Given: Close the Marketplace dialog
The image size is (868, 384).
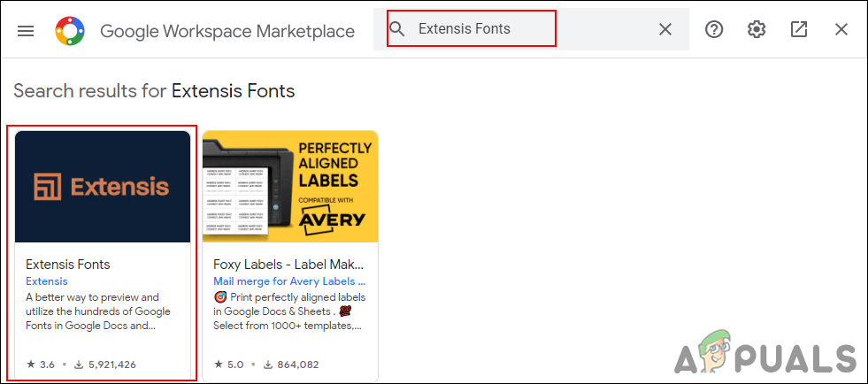Looking at the screenshot, I should coord(841,29).
